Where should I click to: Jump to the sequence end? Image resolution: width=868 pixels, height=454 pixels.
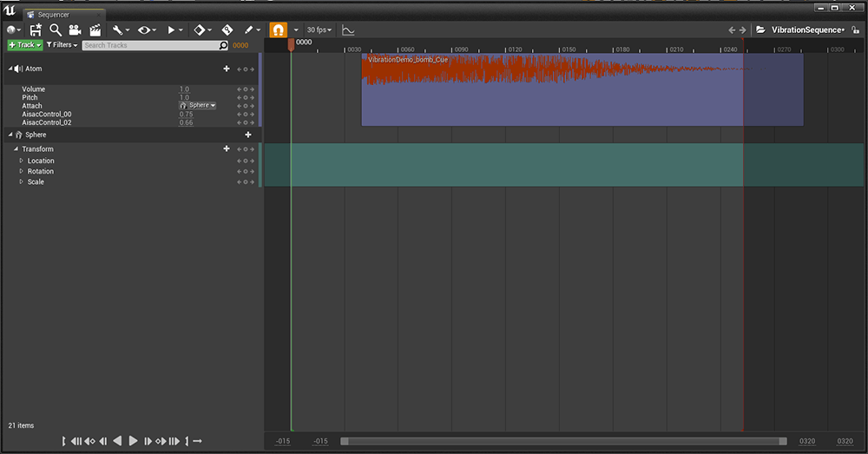pos(174,441)
